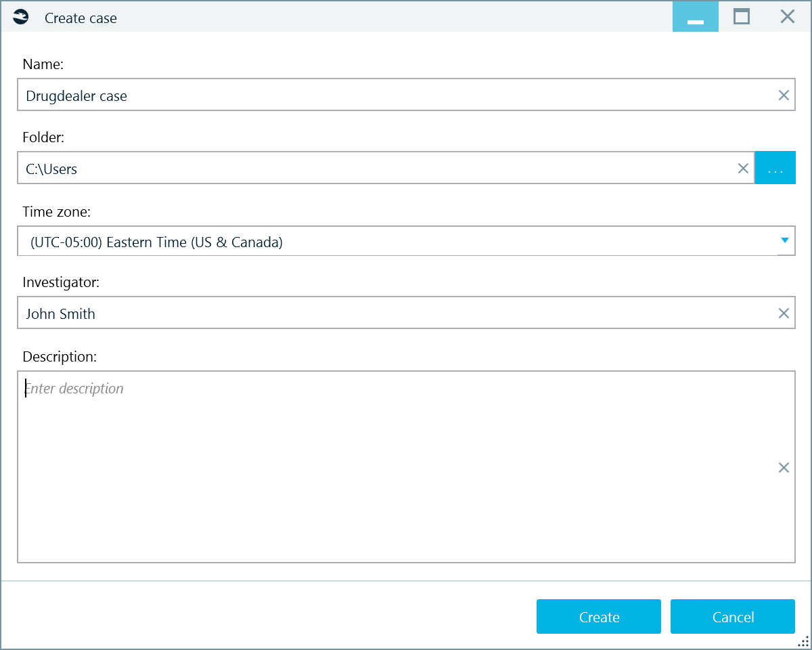The height and width of the screenshot is (650, 812).
Task: Select the Eastern Time zone combo box
Action: [x=406, y=241]
